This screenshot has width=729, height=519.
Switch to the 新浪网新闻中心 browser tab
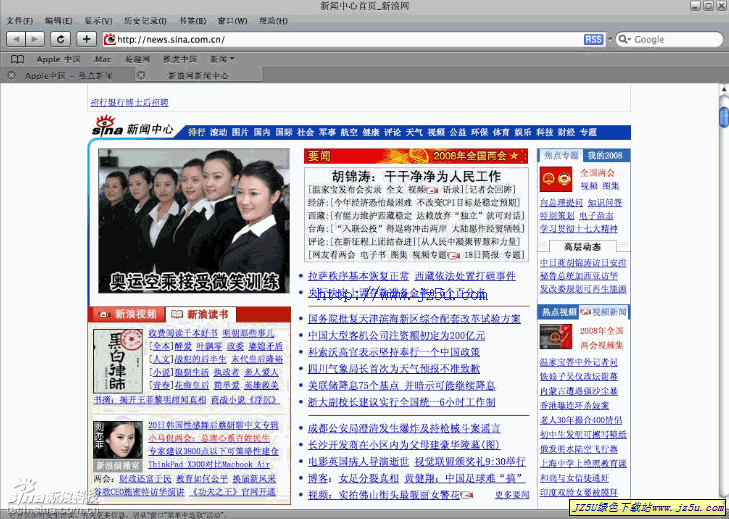[x=199, y=75]
